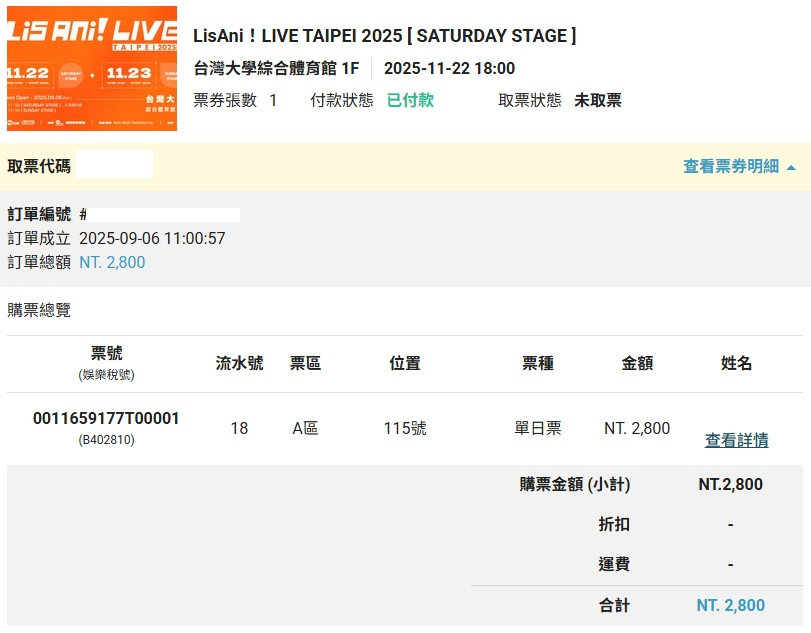The height and width of the screenshot is (633, 811).
Task: Click serial number 18 cell
Action: coord(239,428)
